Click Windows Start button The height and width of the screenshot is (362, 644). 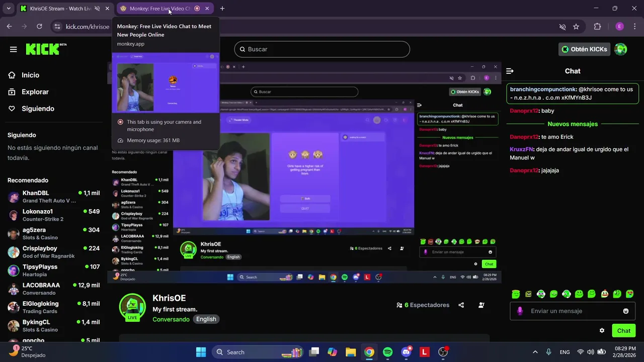(x=201, y=352)
